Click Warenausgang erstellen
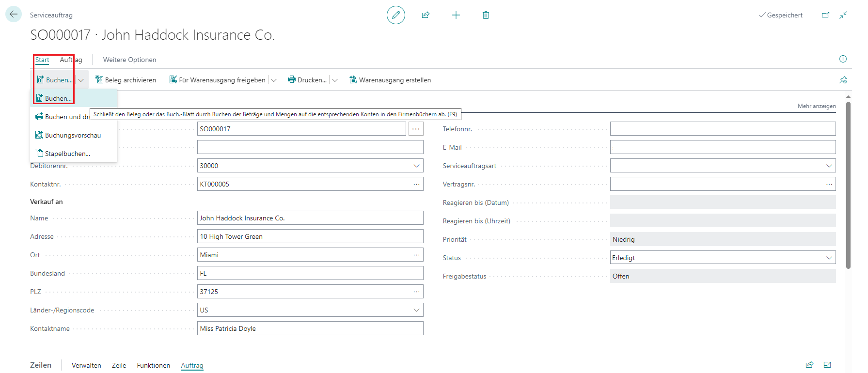Viewport: 868px width, 373px height. coord(390,80)
